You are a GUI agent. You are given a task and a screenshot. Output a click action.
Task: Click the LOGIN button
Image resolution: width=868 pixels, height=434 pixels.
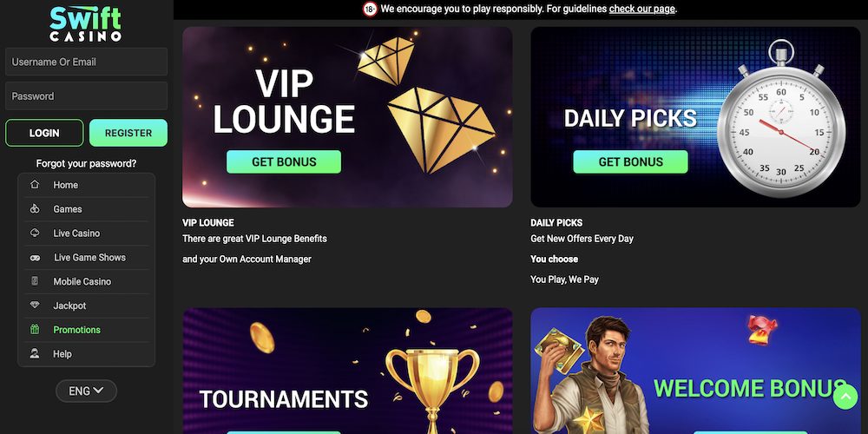[x=44, y=133]
